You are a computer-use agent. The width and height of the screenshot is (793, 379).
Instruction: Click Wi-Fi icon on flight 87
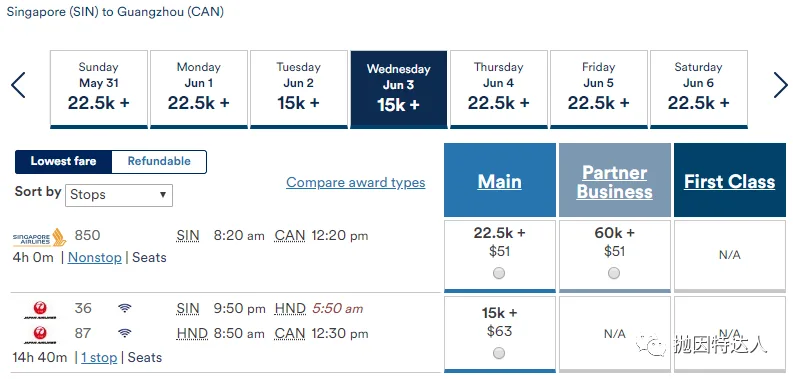click(x=124, y=333)
